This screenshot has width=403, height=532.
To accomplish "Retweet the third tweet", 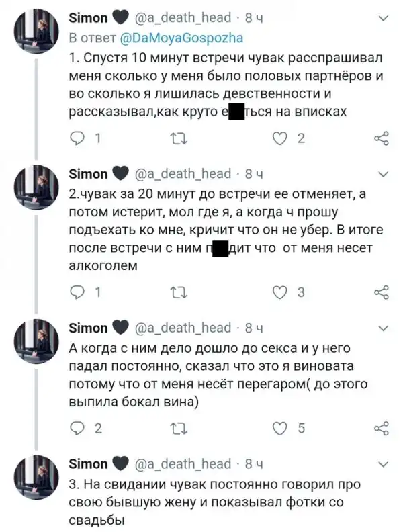I will point(178,429).
